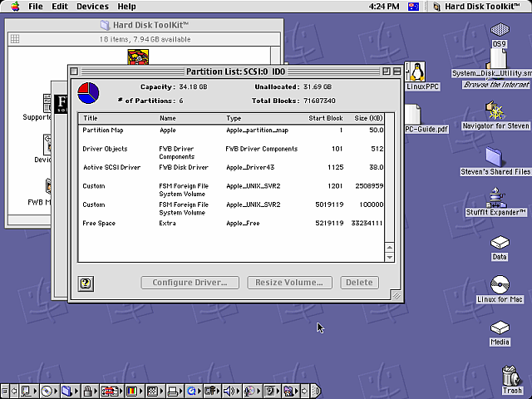Open the printer selector Control Strip module

click(x=175, y=392)
